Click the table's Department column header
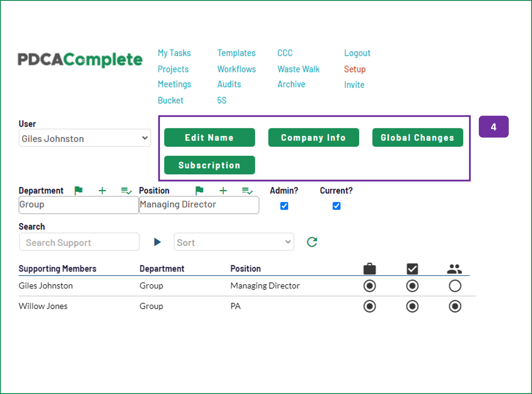 162,269
